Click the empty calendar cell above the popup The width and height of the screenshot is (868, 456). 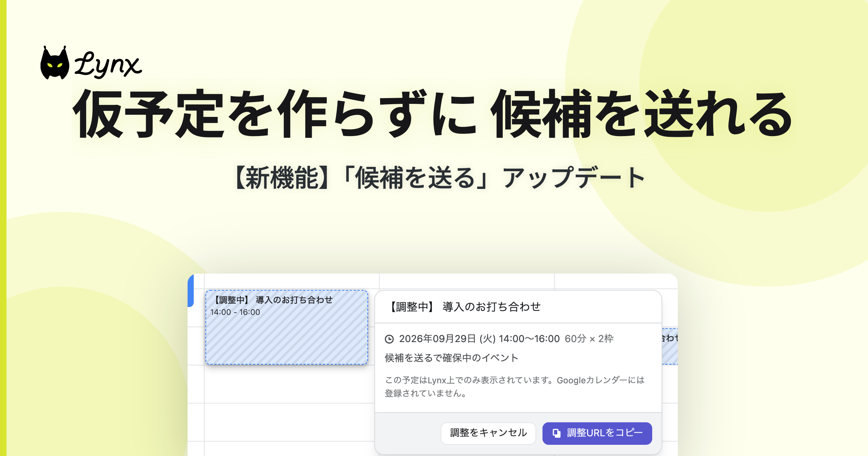click(x=467, y=282)
